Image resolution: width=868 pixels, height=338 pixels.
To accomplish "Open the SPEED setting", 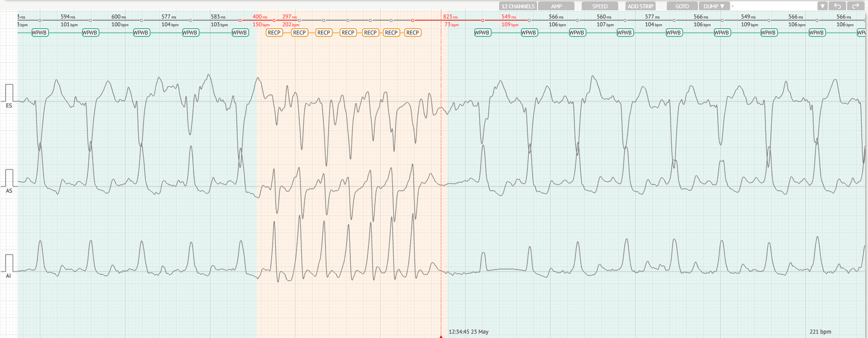I will point(599,6).
